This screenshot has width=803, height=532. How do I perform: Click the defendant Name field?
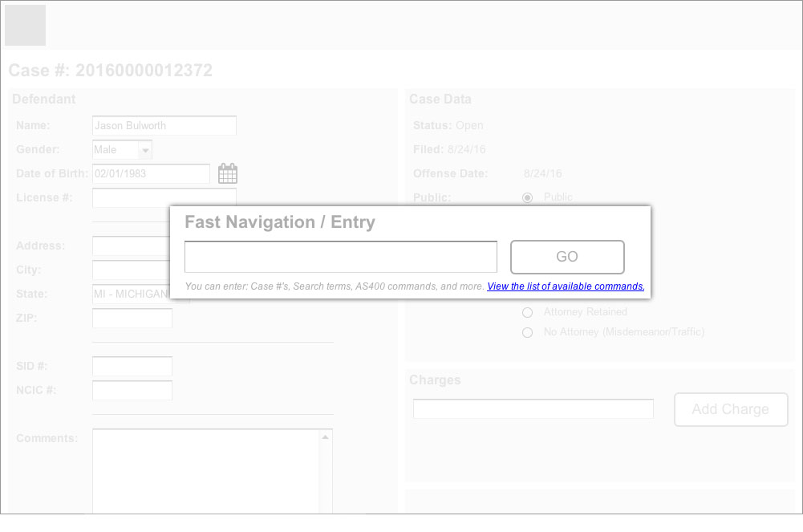164,126
